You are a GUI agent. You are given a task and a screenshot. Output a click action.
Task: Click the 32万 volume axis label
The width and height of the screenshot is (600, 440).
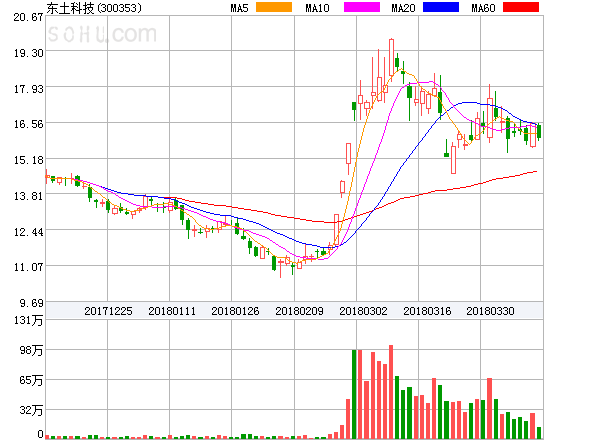coord(31,410)
